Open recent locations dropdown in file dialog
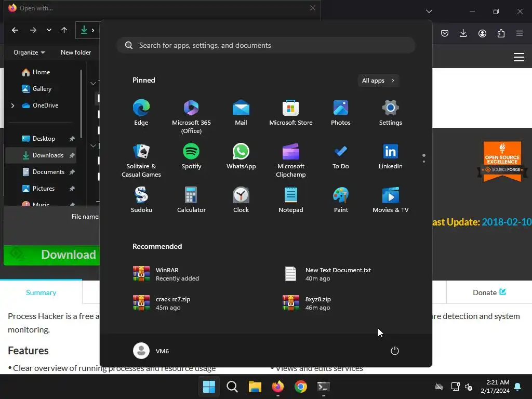This screenshot has height=399, width=532. pos(49,30)
